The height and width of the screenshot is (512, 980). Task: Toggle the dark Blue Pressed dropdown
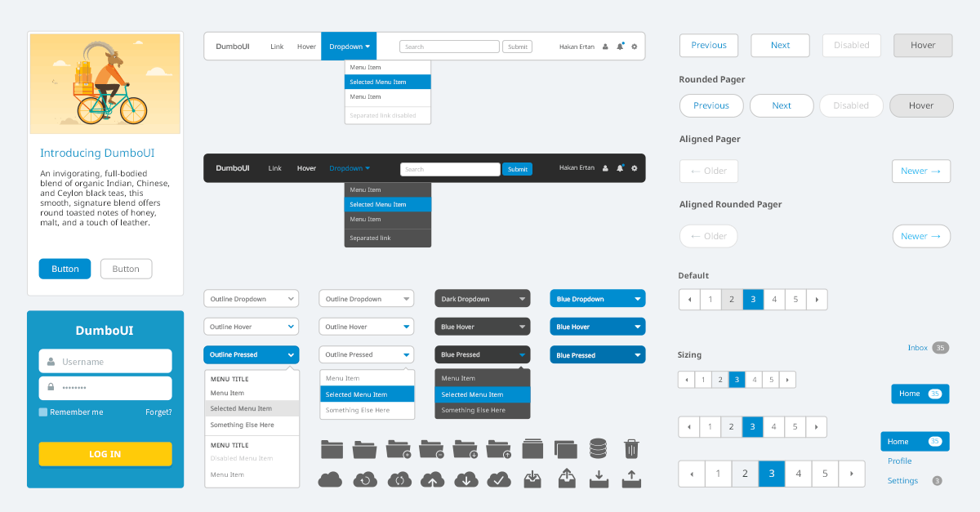click(483, 354)
